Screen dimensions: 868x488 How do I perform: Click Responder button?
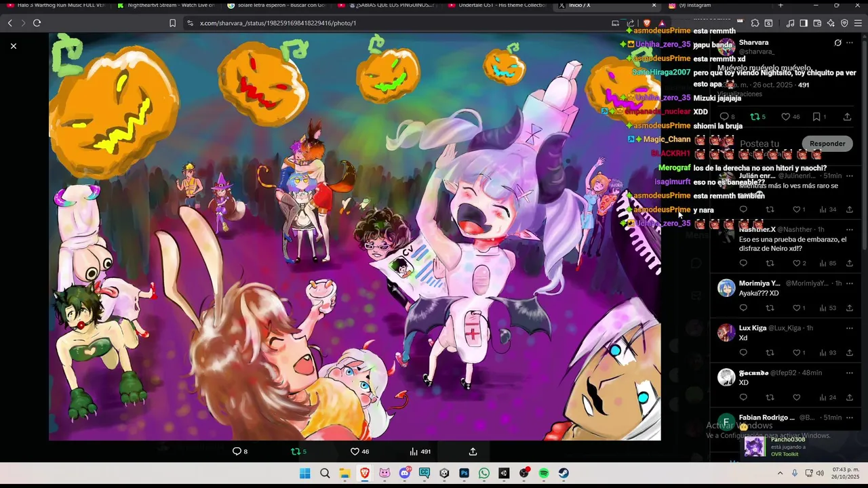tap(827, 144)
